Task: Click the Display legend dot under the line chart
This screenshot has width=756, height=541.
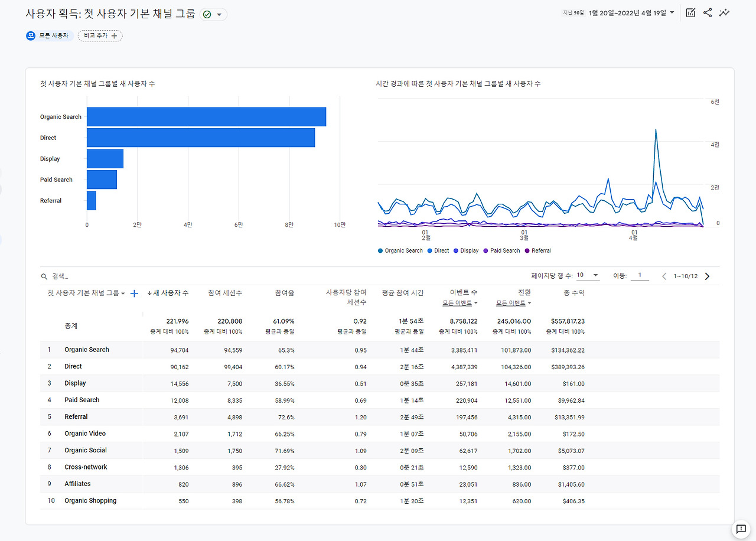Action: (x=455, y=251)
